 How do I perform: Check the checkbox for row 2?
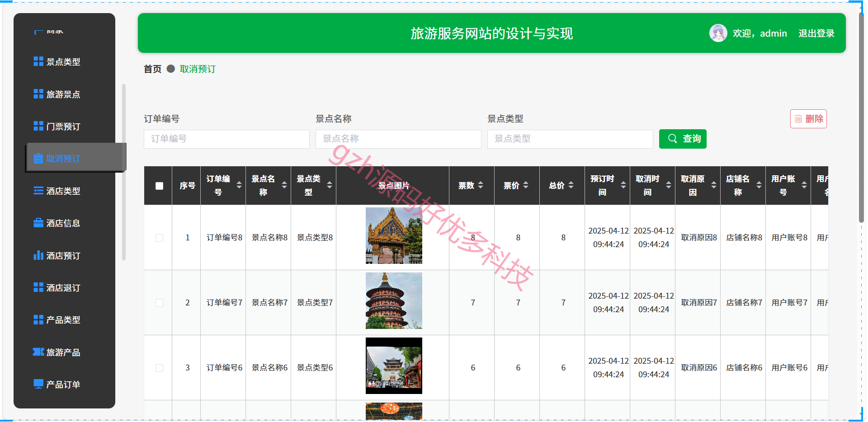159,303
